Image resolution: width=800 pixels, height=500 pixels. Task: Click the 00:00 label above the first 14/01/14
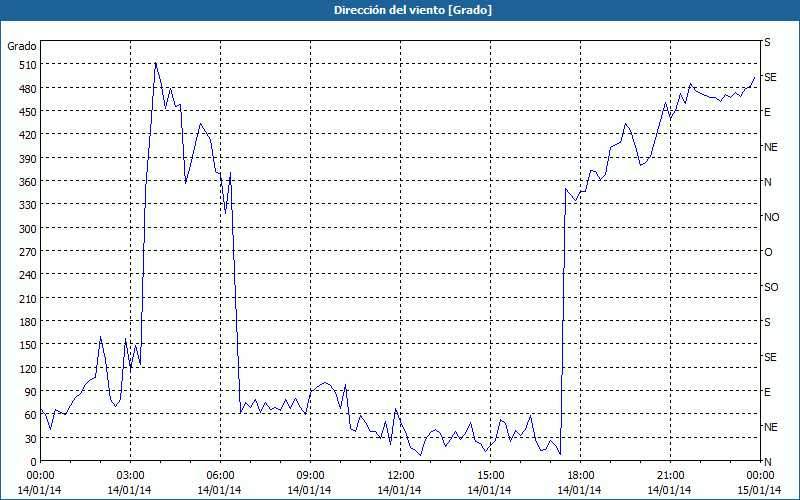pyautogui.click(x=40, y=476)
